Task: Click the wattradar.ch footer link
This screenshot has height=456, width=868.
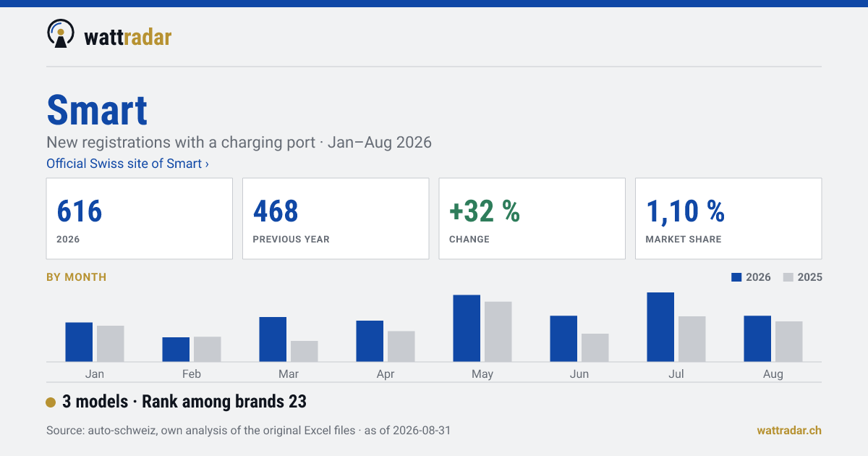Action: pos(789,430)
